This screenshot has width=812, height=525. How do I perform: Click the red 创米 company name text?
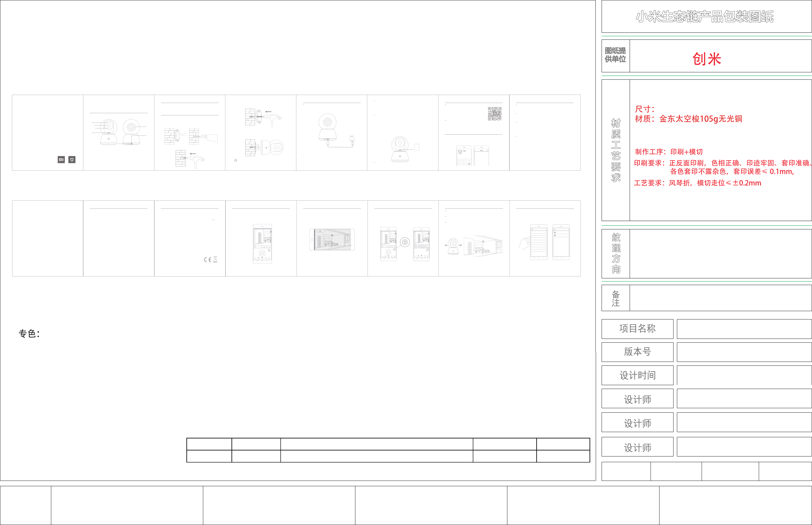coord(707,59)
